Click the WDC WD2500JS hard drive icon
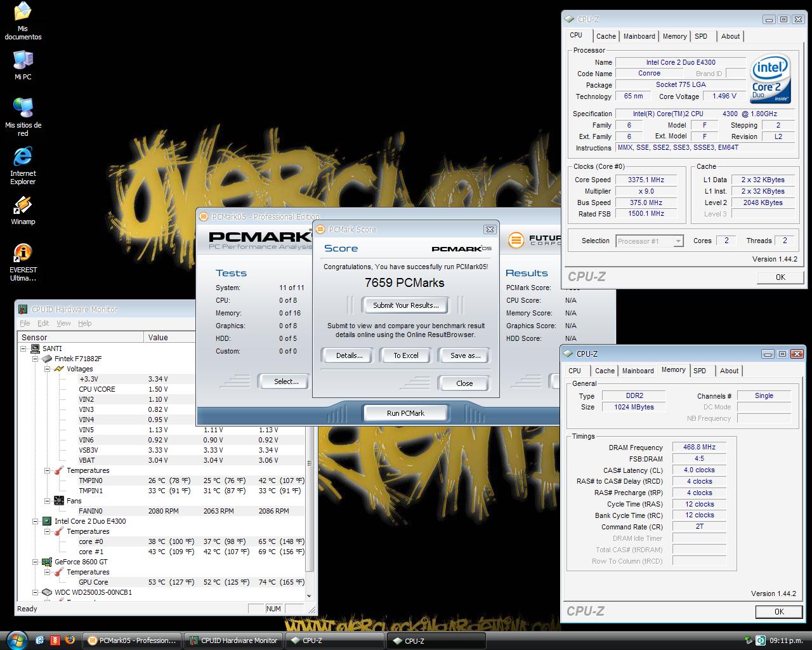This screenshot has height=650, width=812. [48, 592]
